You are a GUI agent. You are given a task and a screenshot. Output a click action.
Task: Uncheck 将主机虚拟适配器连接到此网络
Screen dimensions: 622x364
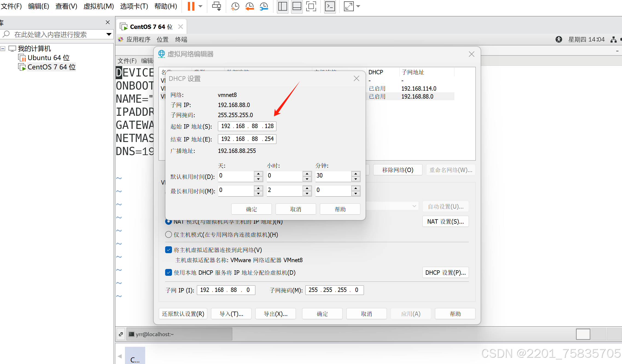(168, 250)
